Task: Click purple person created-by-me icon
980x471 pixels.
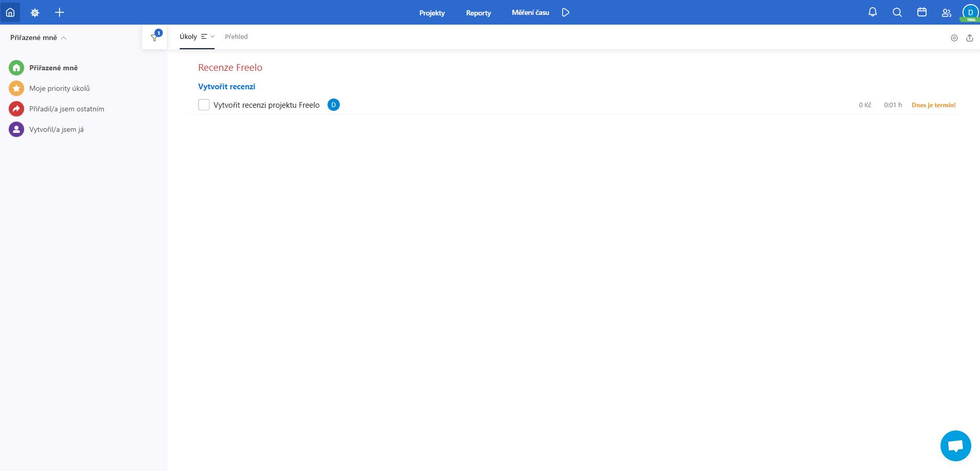Action: click(16, 129)
